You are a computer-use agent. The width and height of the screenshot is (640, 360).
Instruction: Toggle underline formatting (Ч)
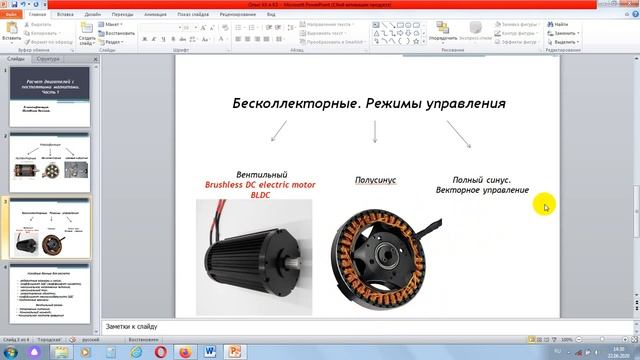click(x=163, y=39)
